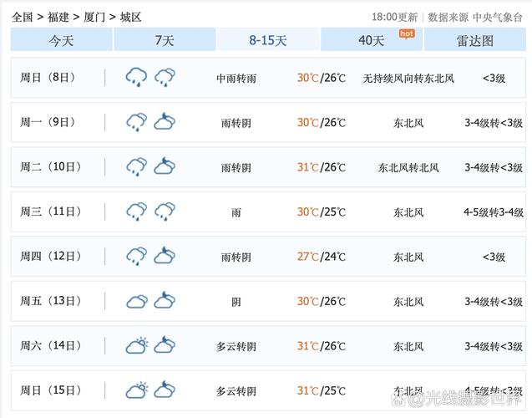This screenshot has width=532, height=418.
Task: Select the 周三（11日） date label
Action: click(x=51, y=212)
